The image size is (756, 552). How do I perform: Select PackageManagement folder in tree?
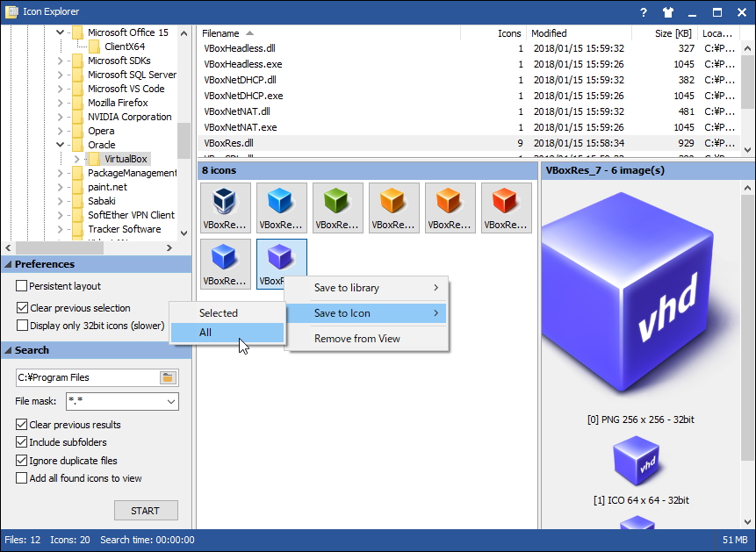click(x=132, y=173)
